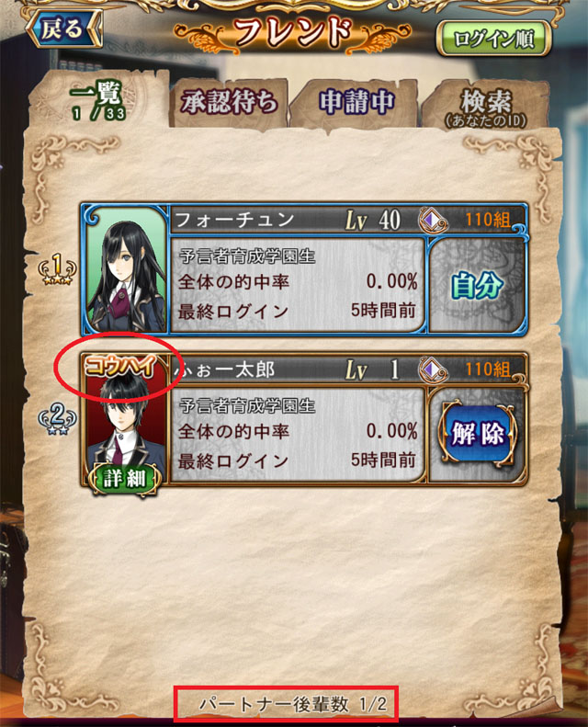
Task: Click the gem class icon beside ふぉー太郎's 110組
Action: coord(433,370)
